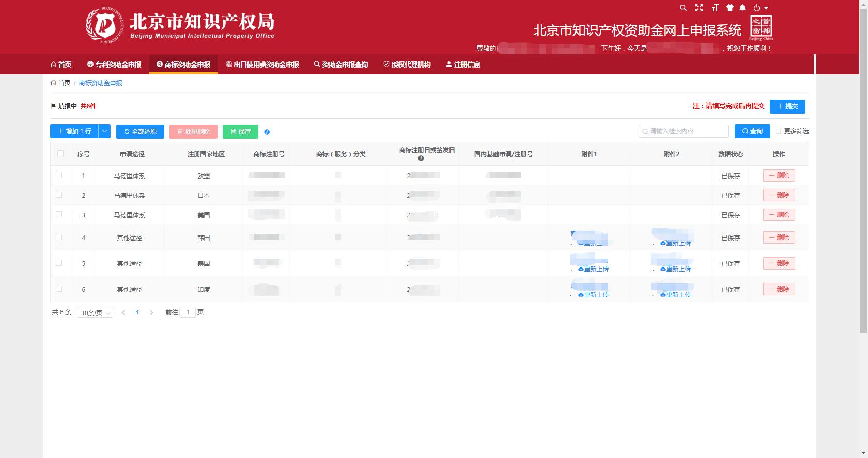Click 商标资助金申报 breadcrumb link
The image size is (868, 458).
[x=101, y=83]
